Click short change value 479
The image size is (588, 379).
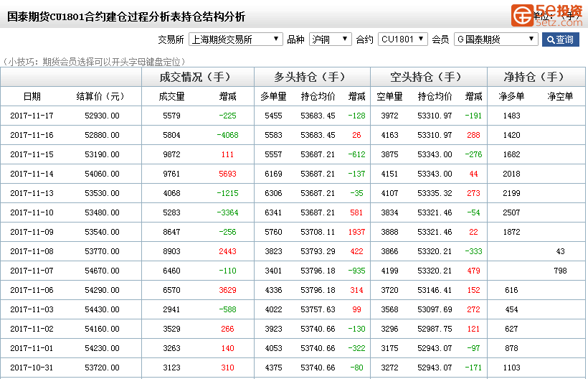coord(473,271)
